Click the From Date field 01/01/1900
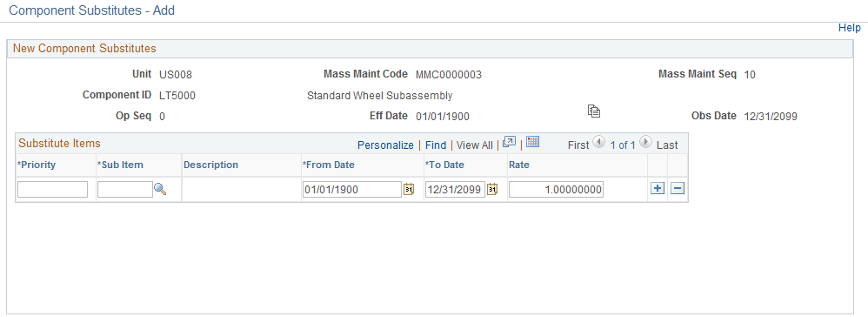This screenshot has width=868, height=317. pos(352,190)
